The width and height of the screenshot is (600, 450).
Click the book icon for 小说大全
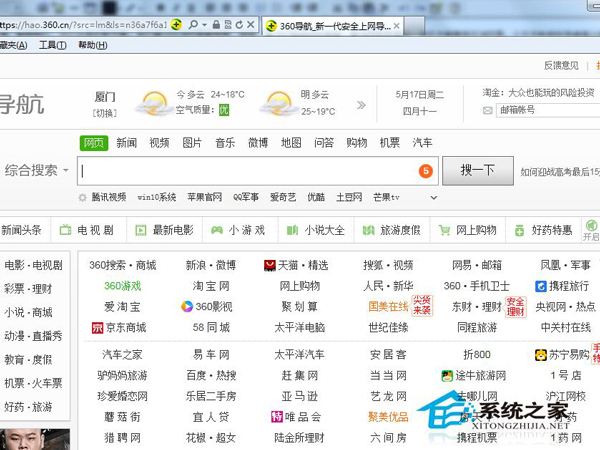click(292, 230)
